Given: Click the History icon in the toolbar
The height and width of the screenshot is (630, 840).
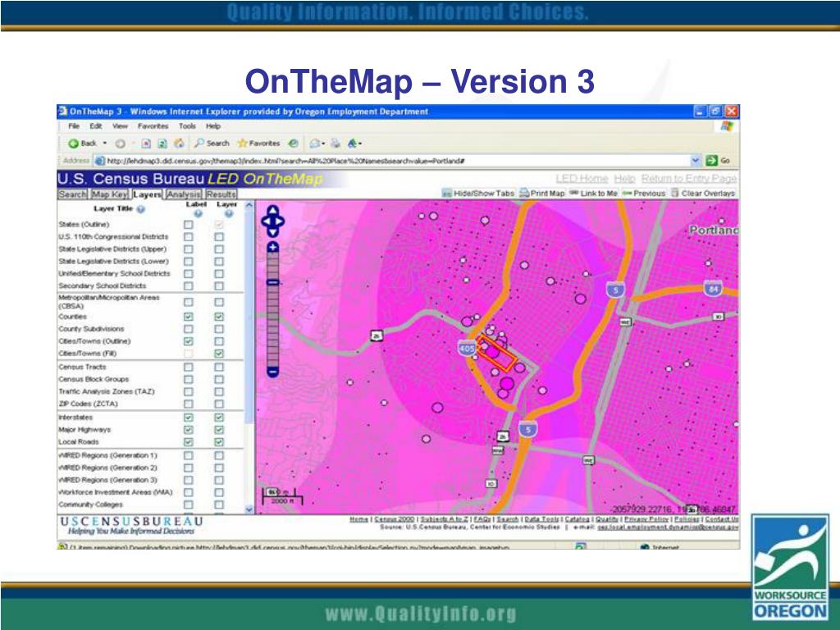Looking at the screenshot, I should (293, 144).
